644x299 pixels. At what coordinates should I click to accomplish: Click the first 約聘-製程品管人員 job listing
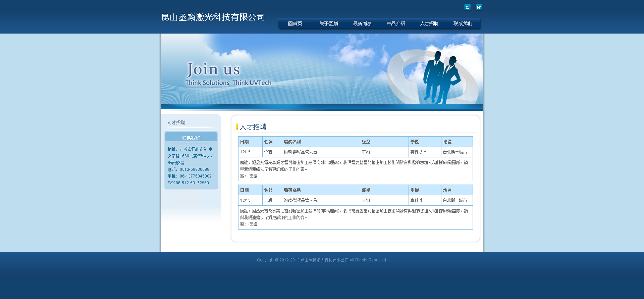coord(300,152)
